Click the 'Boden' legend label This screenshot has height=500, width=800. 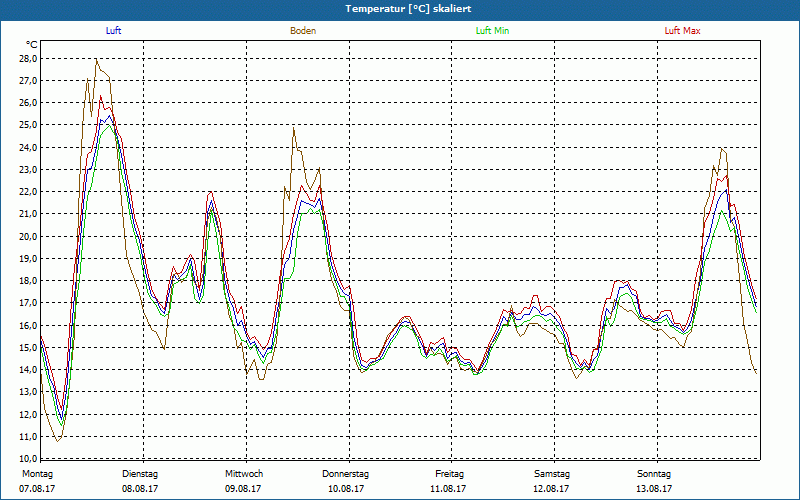click(x=303, y=31)
